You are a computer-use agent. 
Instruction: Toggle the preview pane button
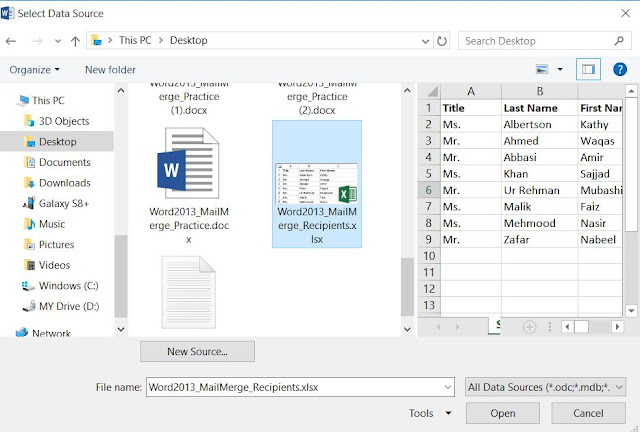point(588,69)
